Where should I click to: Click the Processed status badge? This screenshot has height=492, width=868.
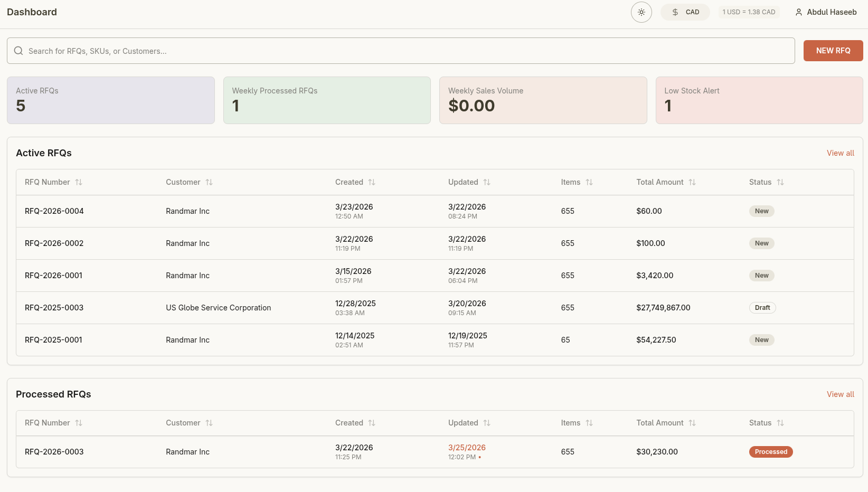tap(771, 452)
